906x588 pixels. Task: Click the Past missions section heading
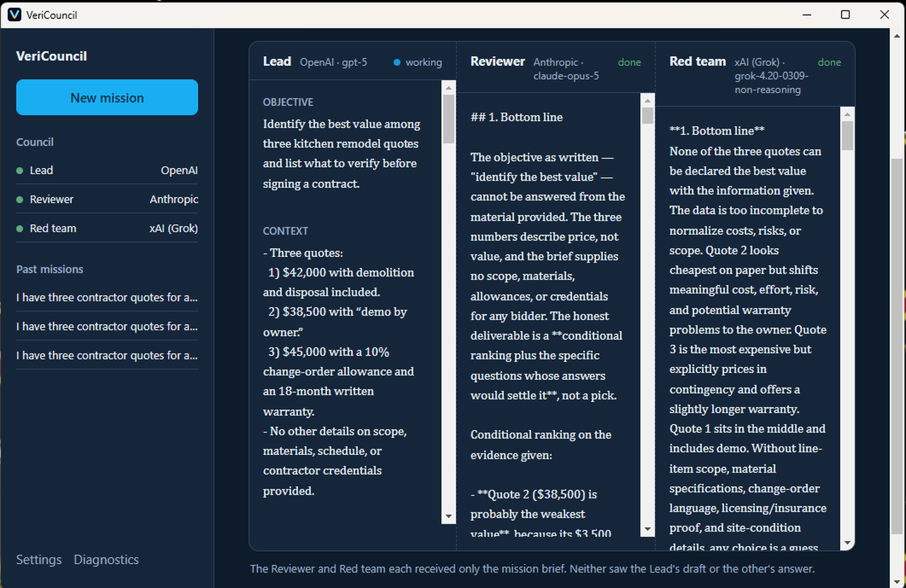(x=50, y=270)
